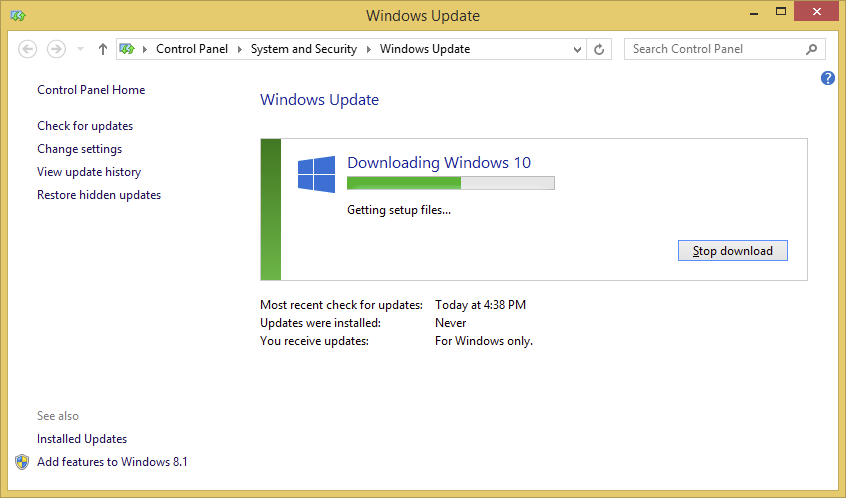
Task: Click the Stop download button
Action: tap(733, 251)
